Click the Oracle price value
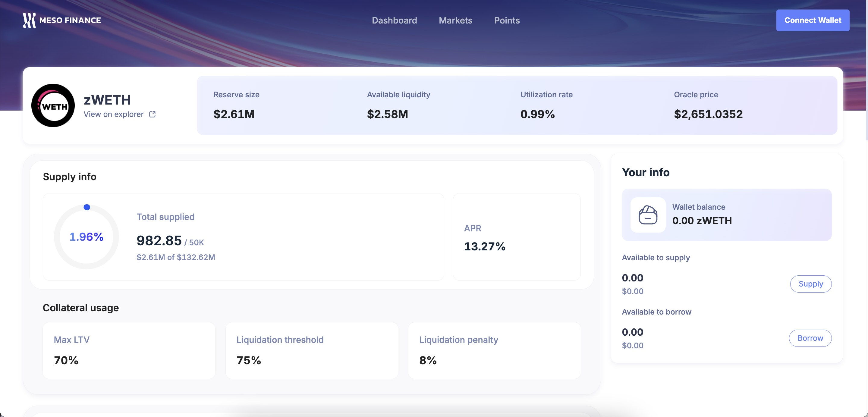 (x=708, y=114)
